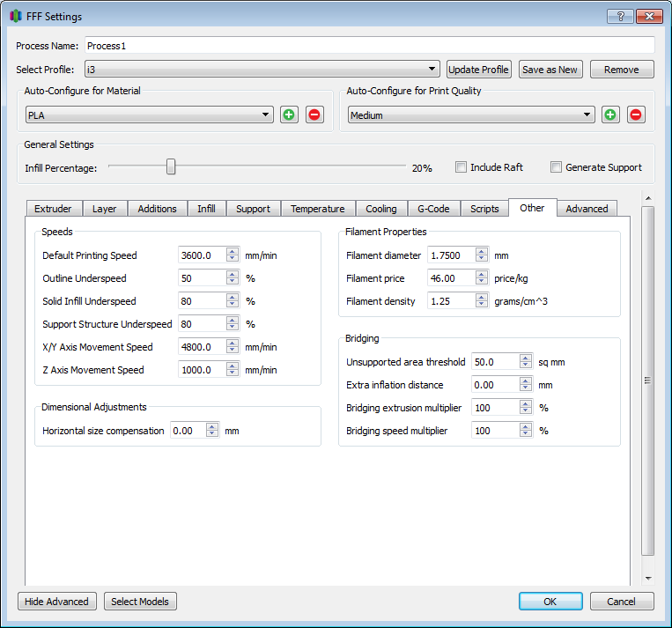This screenshot has width=672, height=628.
Task: Click the Process Name input field
Action: click(369, 46)
